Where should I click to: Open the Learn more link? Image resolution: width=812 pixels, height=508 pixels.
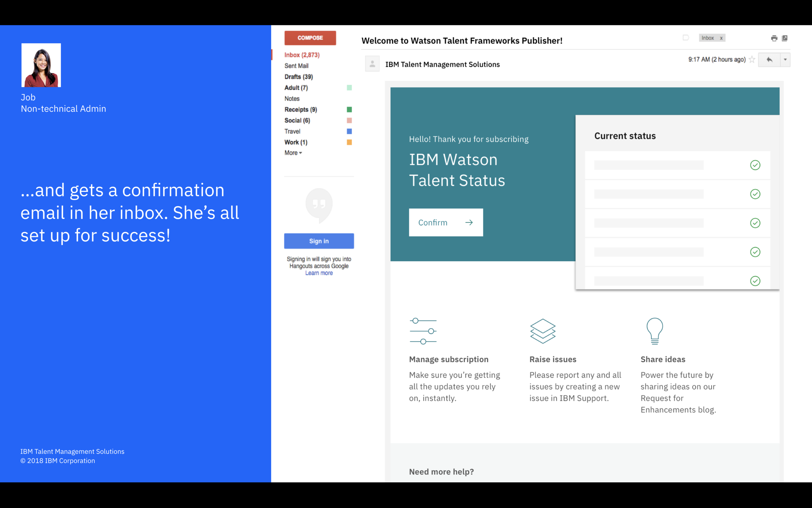(319, 273)
